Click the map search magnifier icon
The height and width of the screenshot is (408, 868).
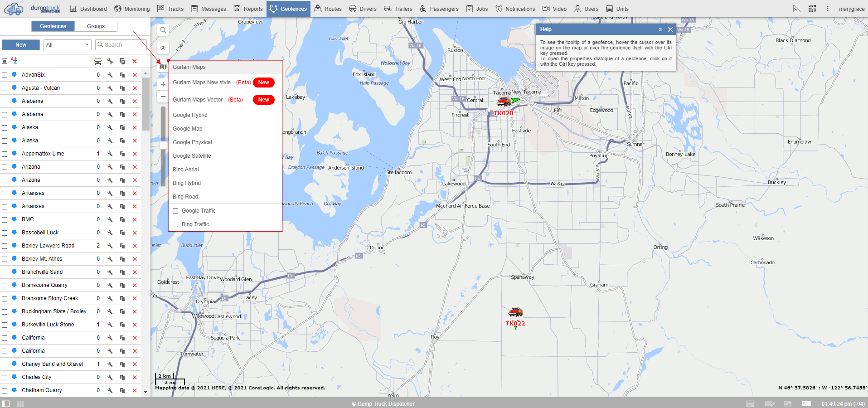point(163,30)
